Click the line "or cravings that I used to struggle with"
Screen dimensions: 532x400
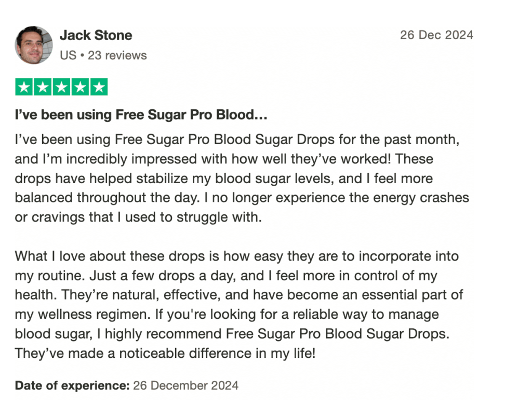[x=138, y=217]
